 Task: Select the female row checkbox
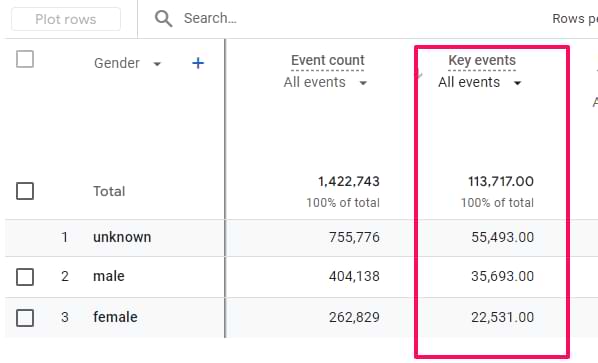tap(25, 318)
